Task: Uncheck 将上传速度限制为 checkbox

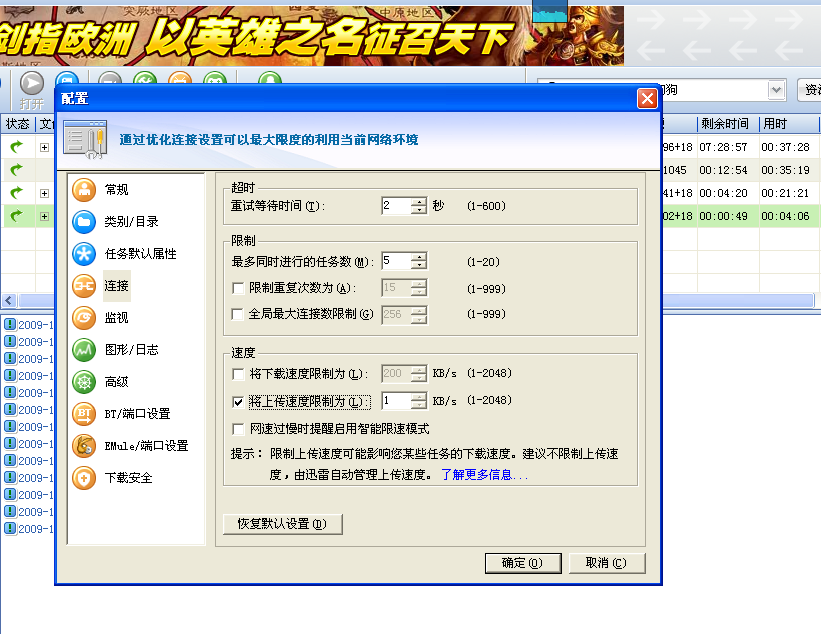Action: click(x=238, y=402)
